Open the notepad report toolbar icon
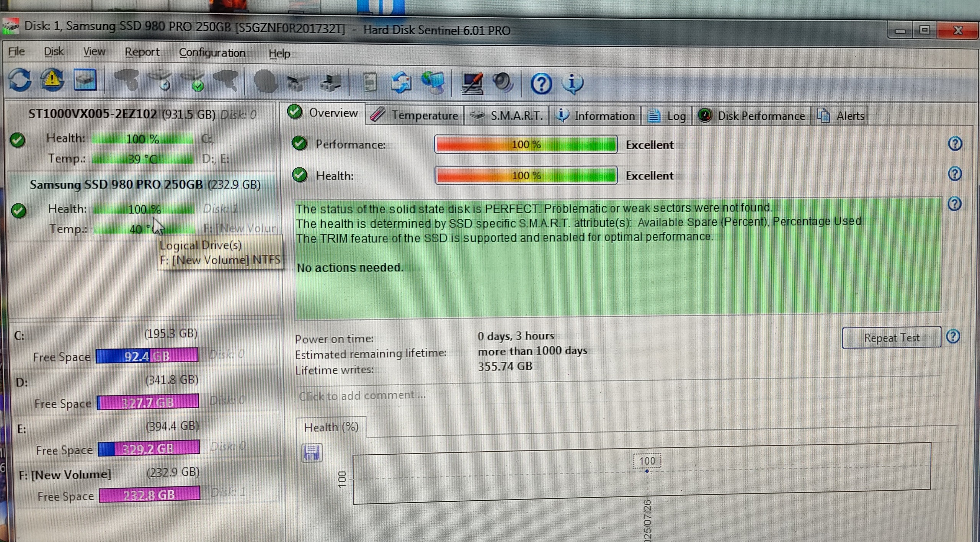Image resolution: width=980 pixels, height=542 pixels. [370, 82]
